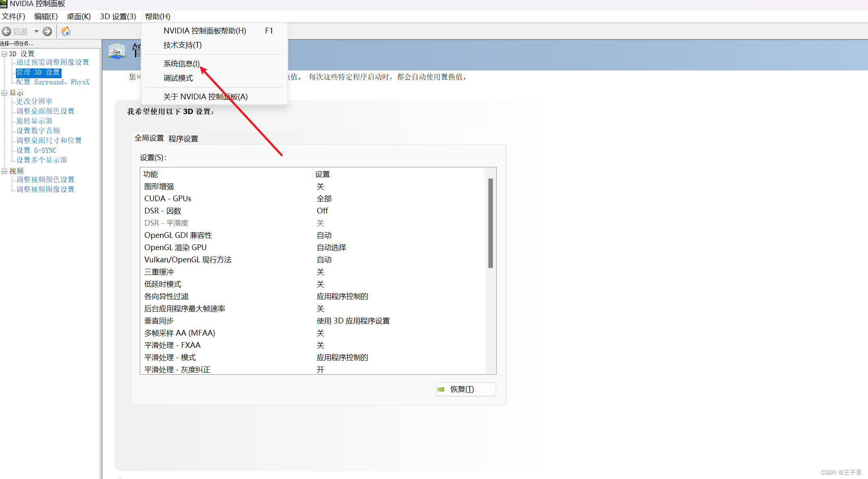This screenshot has width=868, height=479.
Task: Collapse the 视频 tree node
Action: click(4, 171)
